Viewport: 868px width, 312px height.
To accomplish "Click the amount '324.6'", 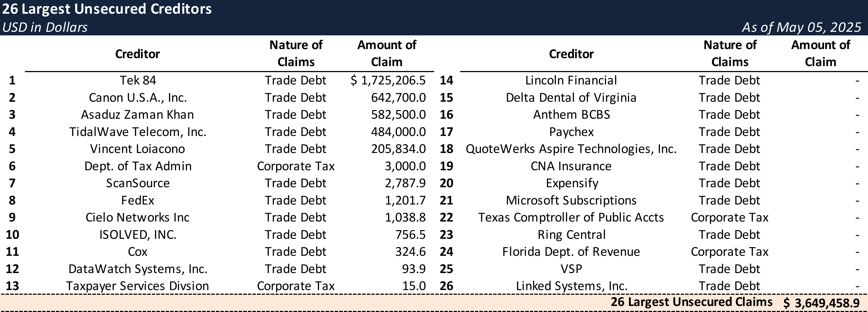I will click(410, 252).
